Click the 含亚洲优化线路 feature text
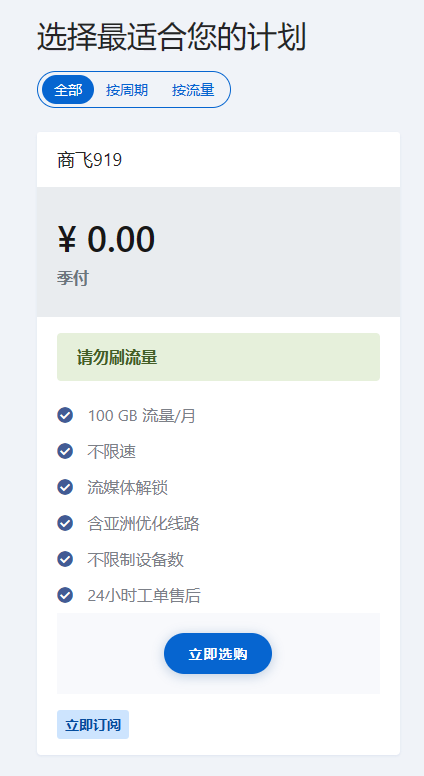 (x=143, y=524)
